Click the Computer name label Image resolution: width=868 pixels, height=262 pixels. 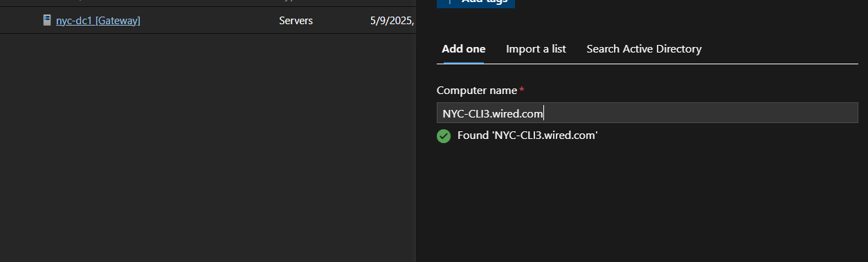click(477, 91)
